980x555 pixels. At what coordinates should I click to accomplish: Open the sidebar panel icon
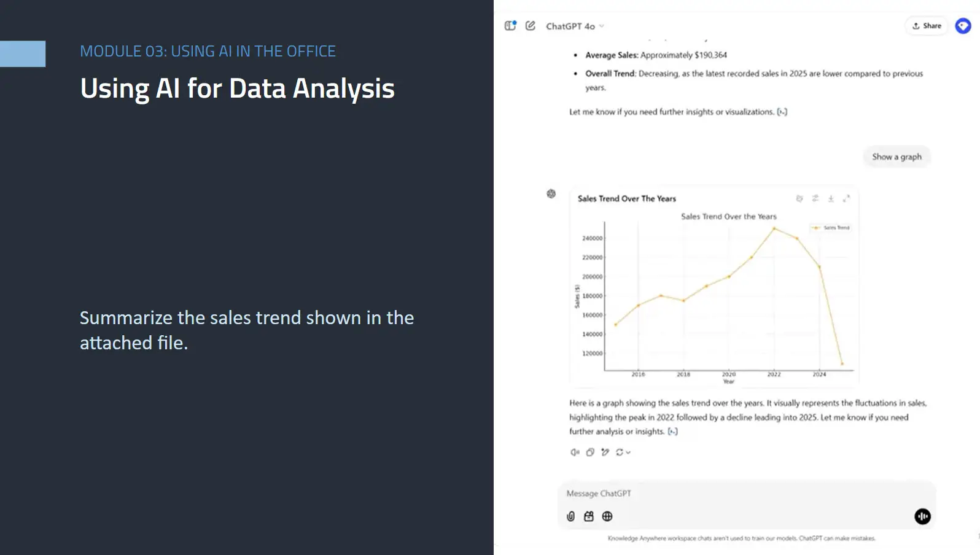click(510, 26)
